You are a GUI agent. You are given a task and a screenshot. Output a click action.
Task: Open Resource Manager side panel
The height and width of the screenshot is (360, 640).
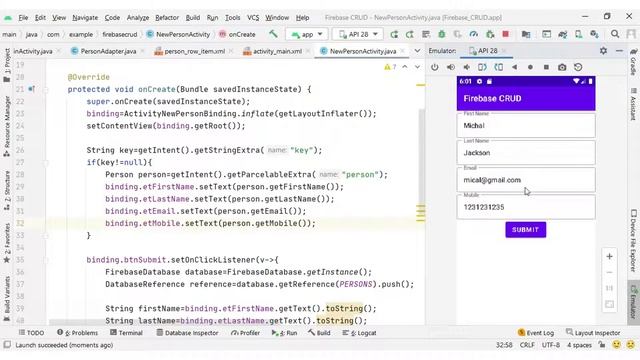tap(7, 127)
